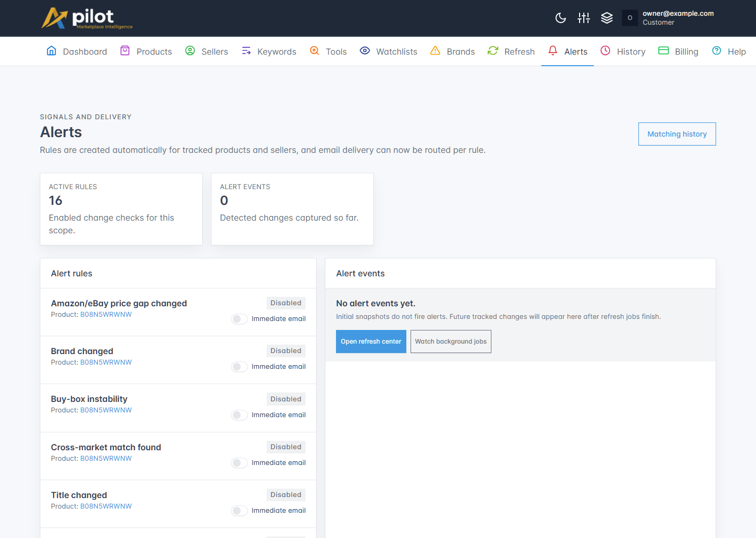Toggle immediate email for Buy-box instability
The image size is (756, 538).
(239, 415)
